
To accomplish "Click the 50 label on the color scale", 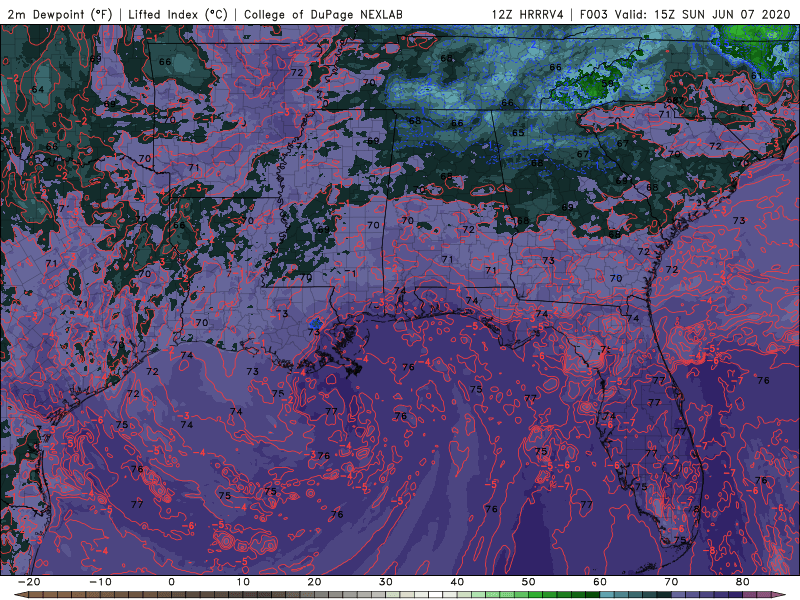I will [x=529, y=582].
